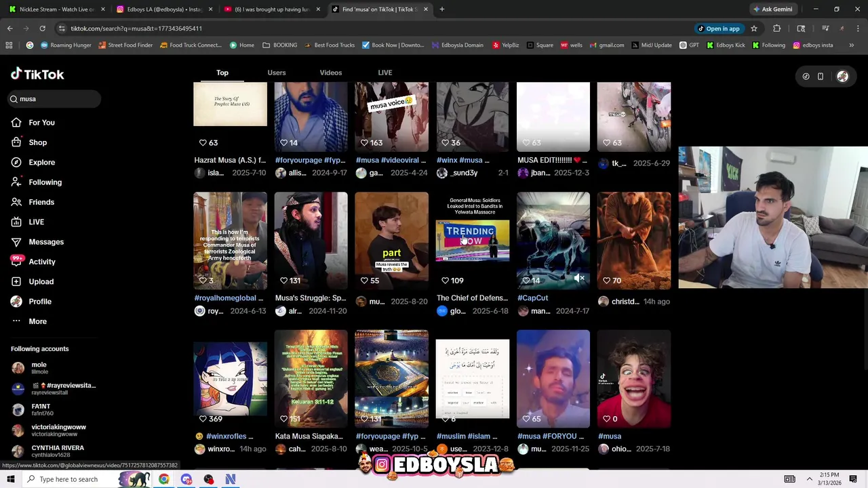868x488 pixels.
Task: Click the Ask Gemini button
Action: [772, 9]
